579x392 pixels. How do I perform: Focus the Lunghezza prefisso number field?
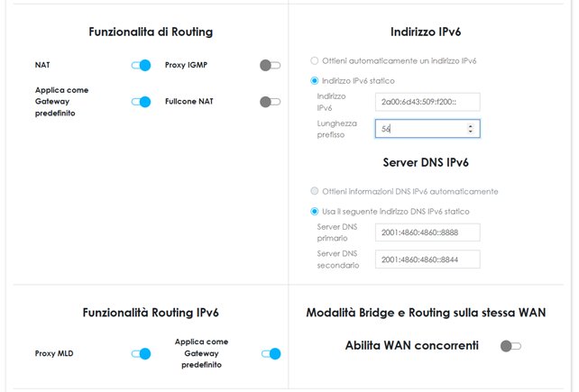419,129
